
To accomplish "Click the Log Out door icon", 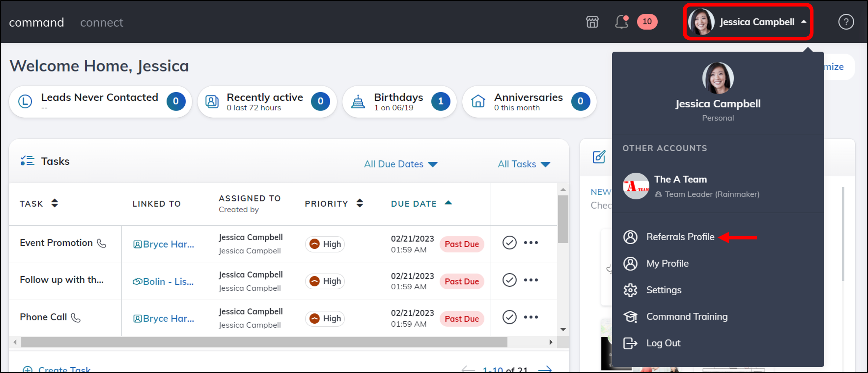I will click(x=630, y=343).
